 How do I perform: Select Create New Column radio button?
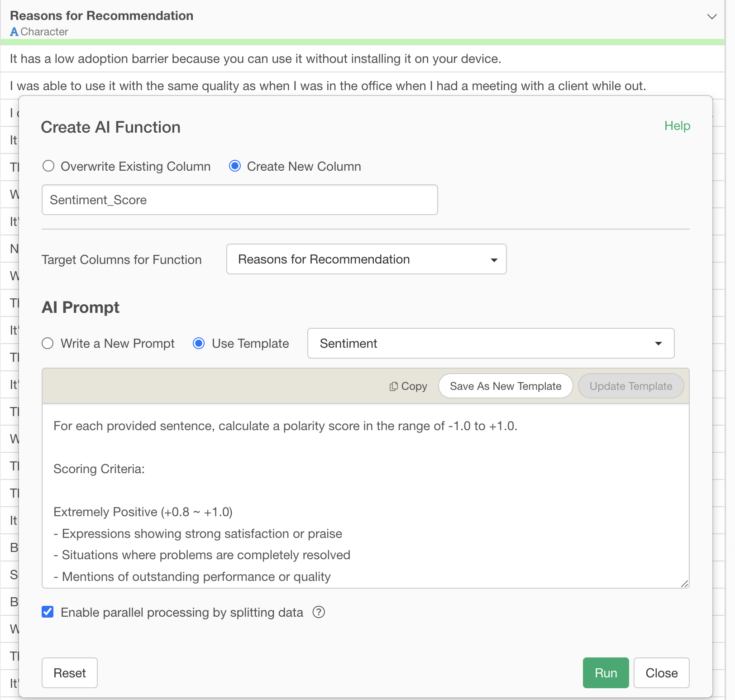(x=235, y=166)
